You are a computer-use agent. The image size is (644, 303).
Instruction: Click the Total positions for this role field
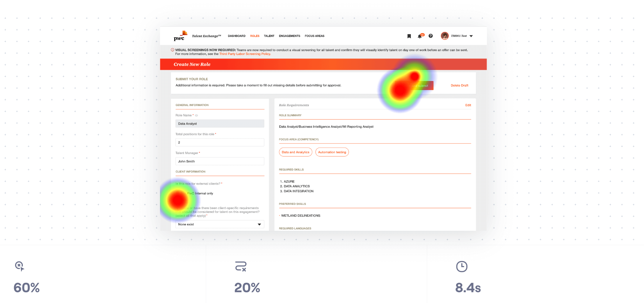coord(220,142)
